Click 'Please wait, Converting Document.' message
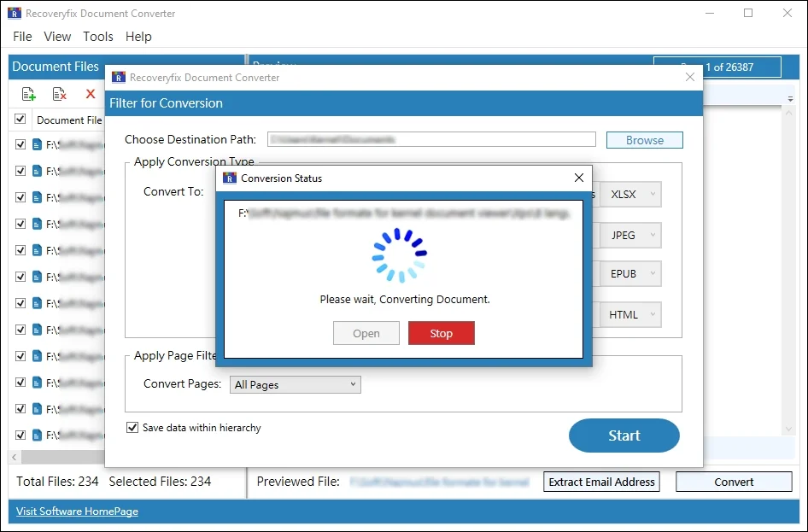Screen dimensions: 808x532 click(x=405, y=299)
